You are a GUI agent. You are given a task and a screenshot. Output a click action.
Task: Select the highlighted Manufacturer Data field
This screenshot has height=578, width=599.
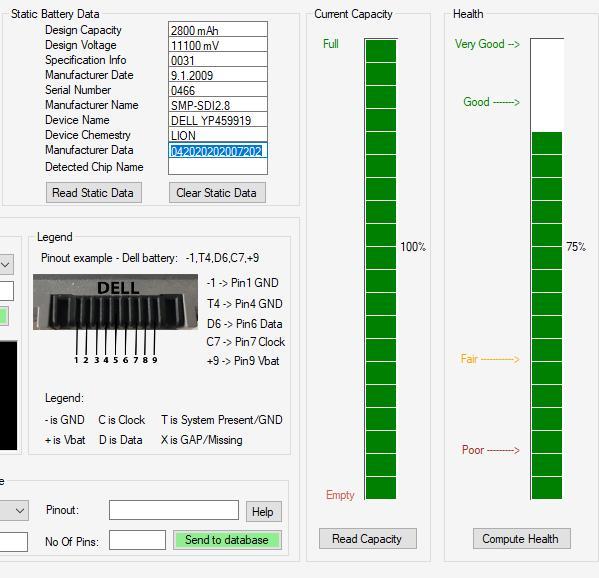(x=218, y=151)
